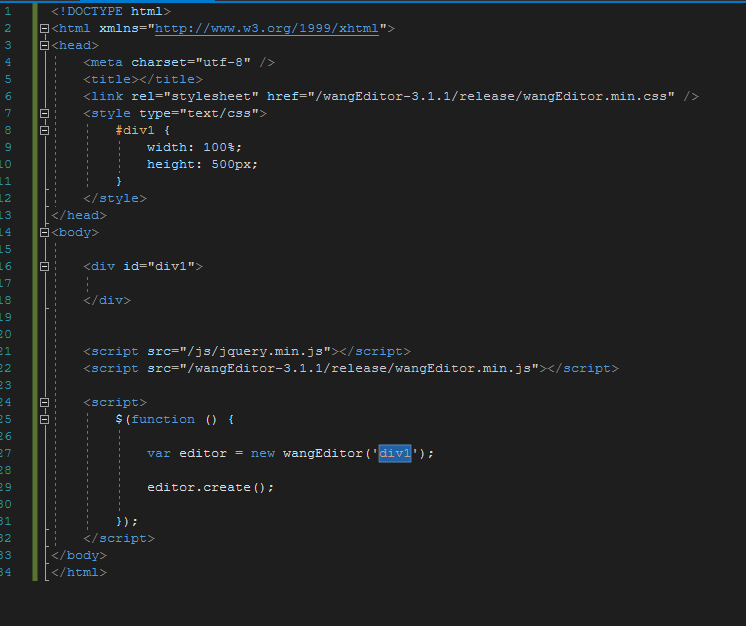Collapse the body tag fold toggle
The image size is (746, 626).
click(44, 233)
